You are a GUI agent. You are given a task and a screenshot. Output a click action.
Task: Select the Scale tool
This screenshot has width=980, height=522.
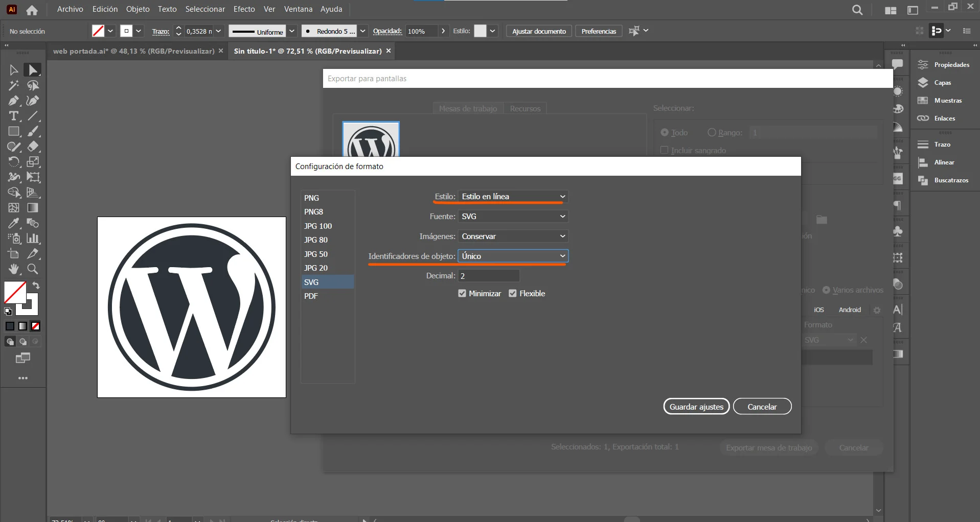tap(33, 162)
